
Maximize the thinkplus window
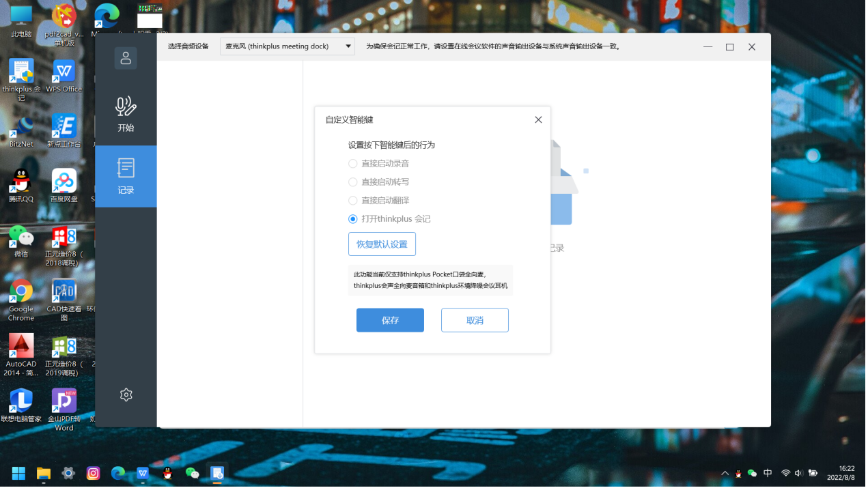click(x=731, y=47)
